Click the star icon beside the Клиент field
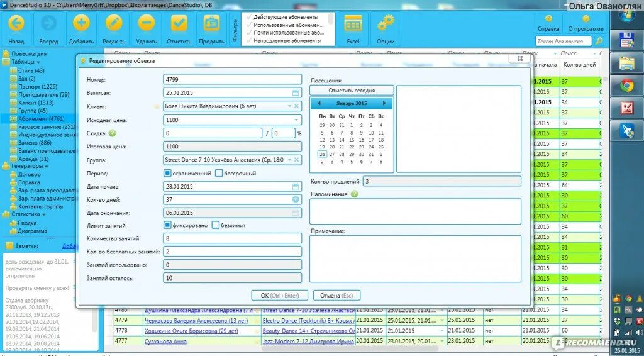Screen dimensions: 644x356 (157, 106)
